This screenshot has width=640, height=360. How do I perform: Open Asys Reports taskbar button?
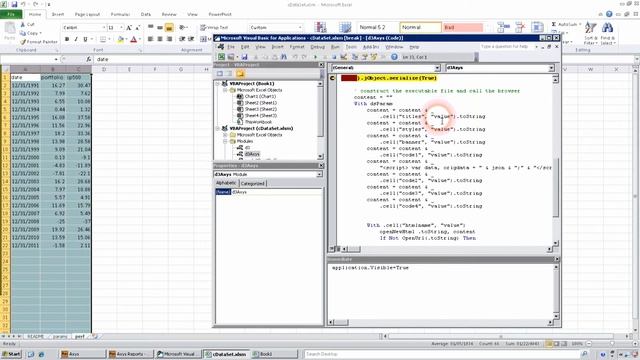(x=131, y=354)
